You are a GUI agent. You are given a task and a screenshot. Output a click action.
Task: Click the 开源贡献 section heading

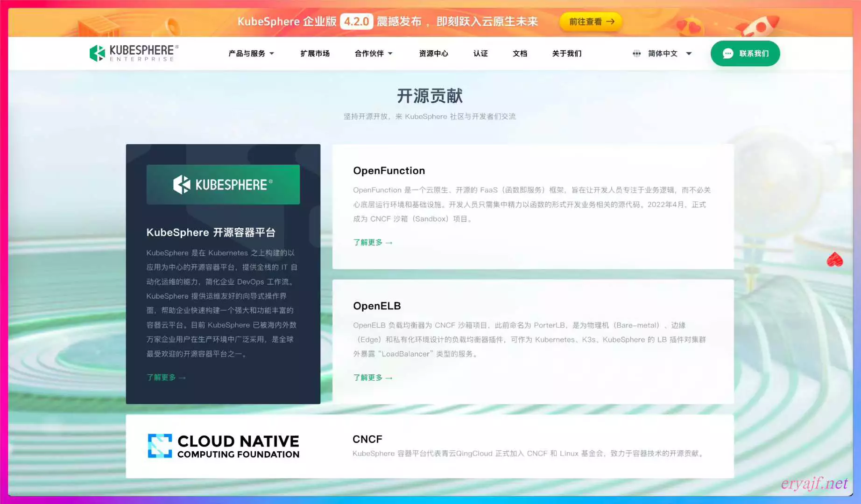430,96
